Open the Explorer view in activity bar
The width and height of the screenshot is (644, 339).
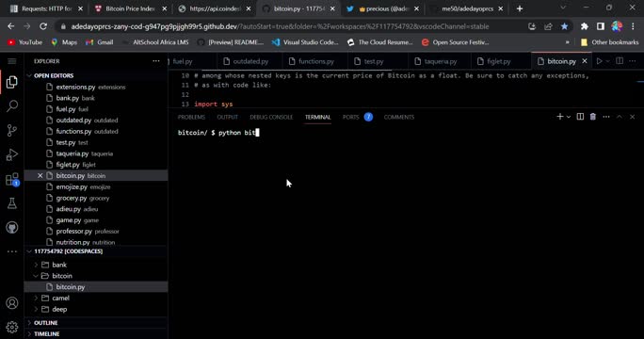pyautogui.click(x=12, y=82)
